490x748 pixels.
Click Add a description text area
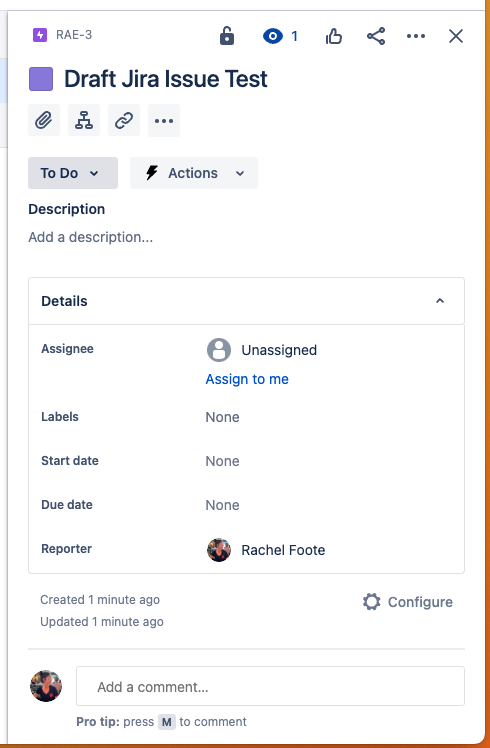[x=91, y=237]
